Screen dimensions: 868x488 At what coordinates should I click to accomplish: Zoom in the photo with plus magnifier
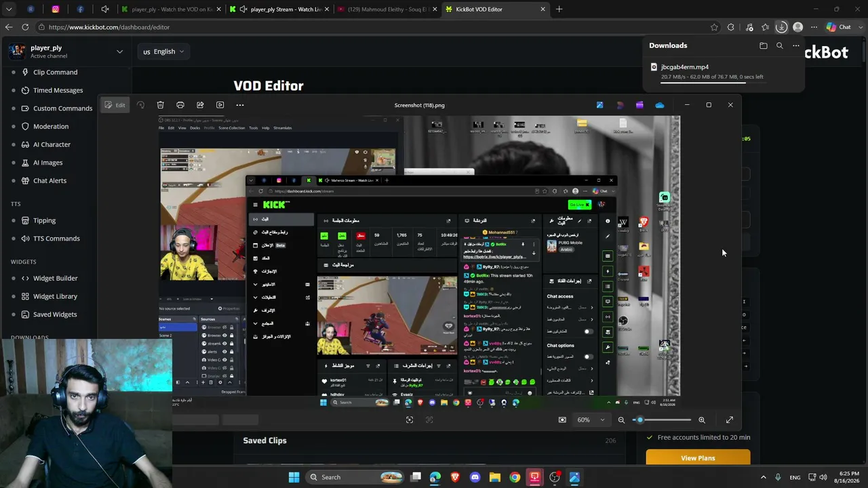(x=702, y=420)
